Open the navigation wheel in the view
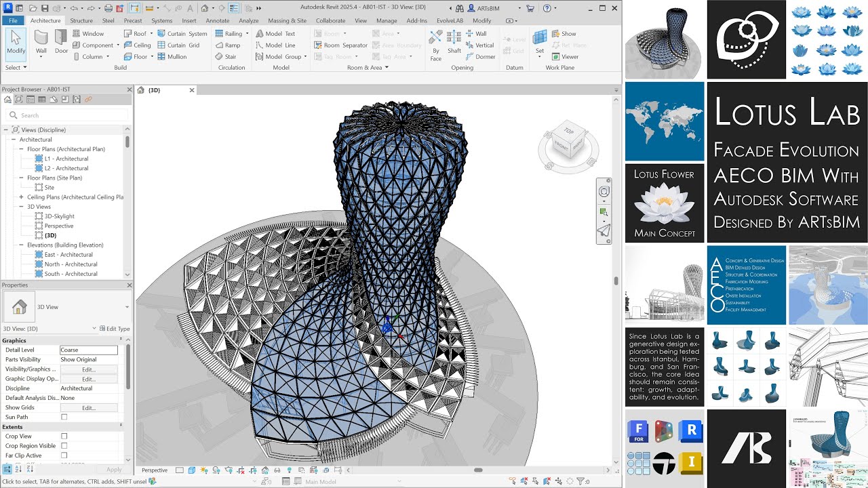The height and width of the screenshot is (488, 868). [x=604, y=192]
